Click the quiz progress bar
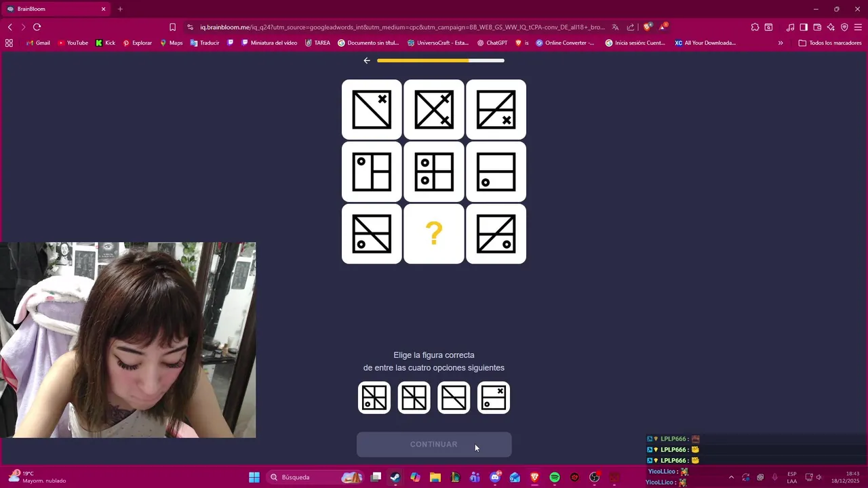The image size is (868, 488). pos(441,60)
